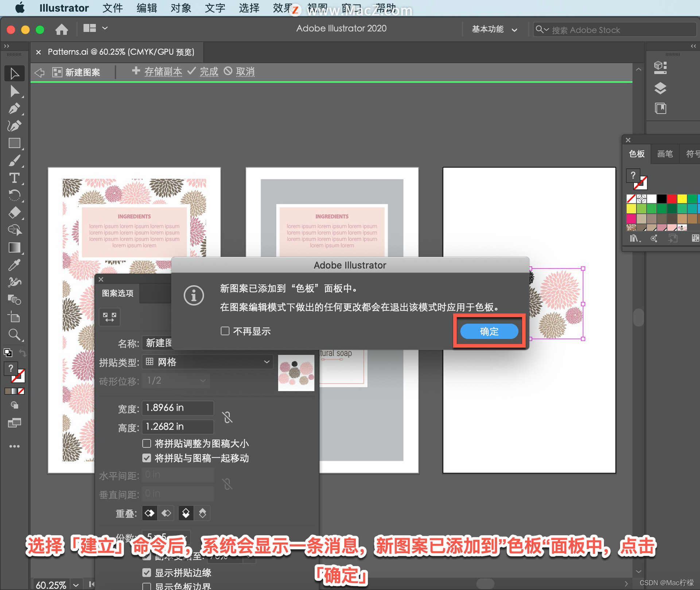Click the 宽度 1.8966 in field

[178, 408]
